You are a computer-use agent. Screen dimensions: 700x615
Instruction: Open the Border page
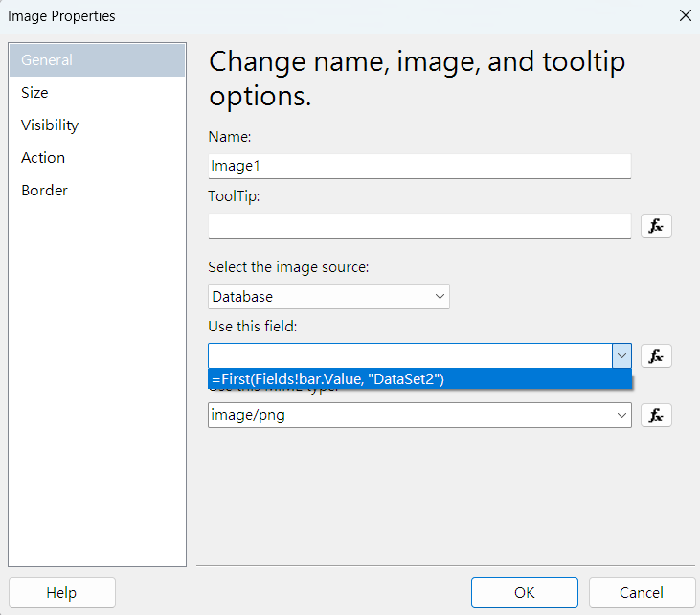[44, 191]
